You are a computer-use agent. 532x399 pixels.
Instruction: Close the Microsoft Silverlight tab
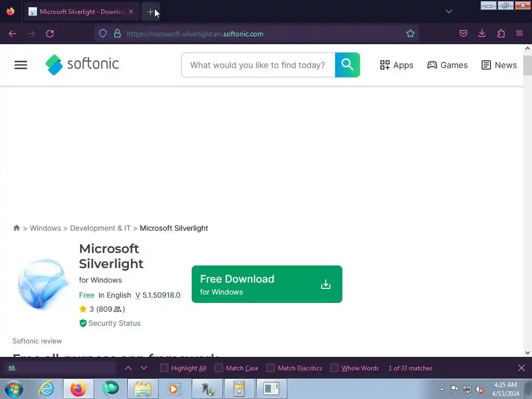pyautogui.click(x=131, y=12)
